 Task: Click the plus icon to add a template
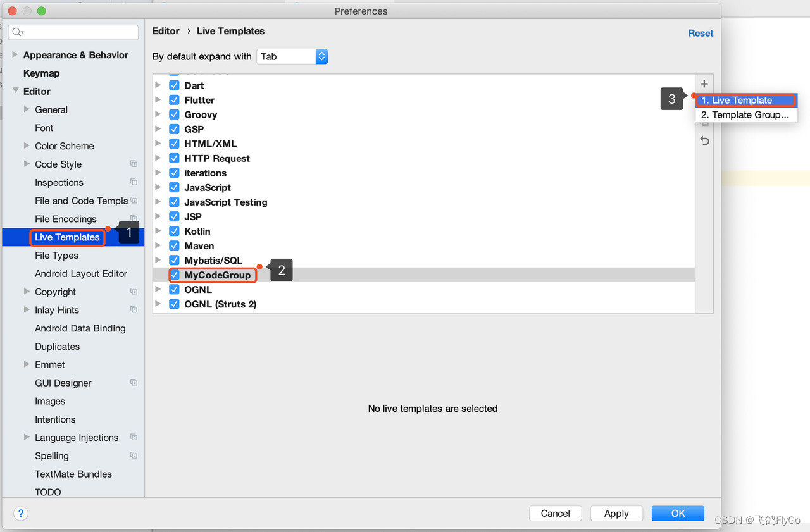[x=704, y=84]
